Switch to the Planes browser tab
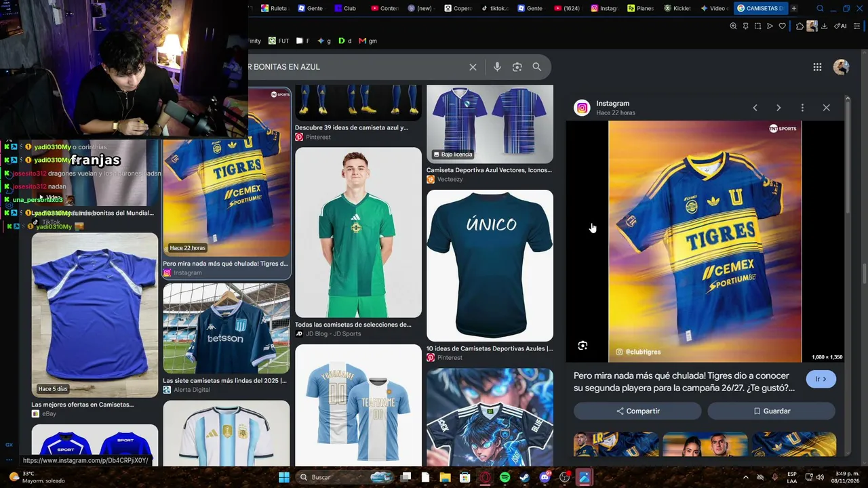Image resolution: width=868 pixels, height=488 pixels. 641,8
